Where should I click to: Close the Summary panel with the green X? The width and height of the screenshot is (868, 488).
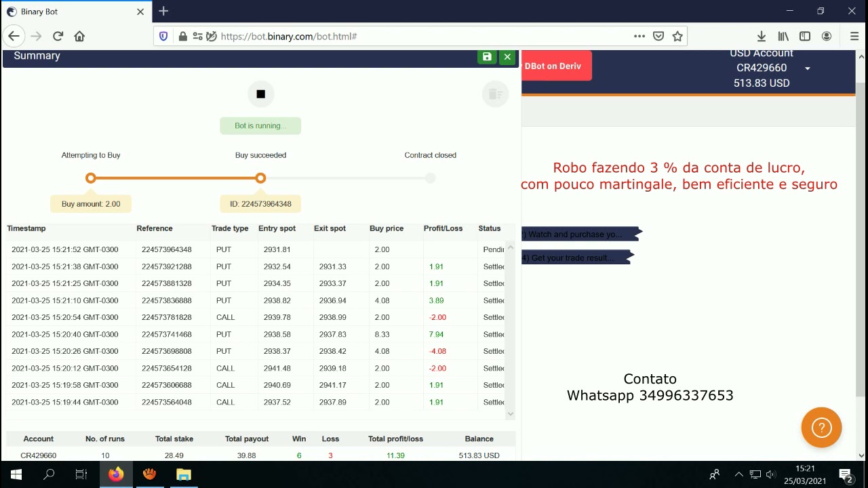(507, 57)
